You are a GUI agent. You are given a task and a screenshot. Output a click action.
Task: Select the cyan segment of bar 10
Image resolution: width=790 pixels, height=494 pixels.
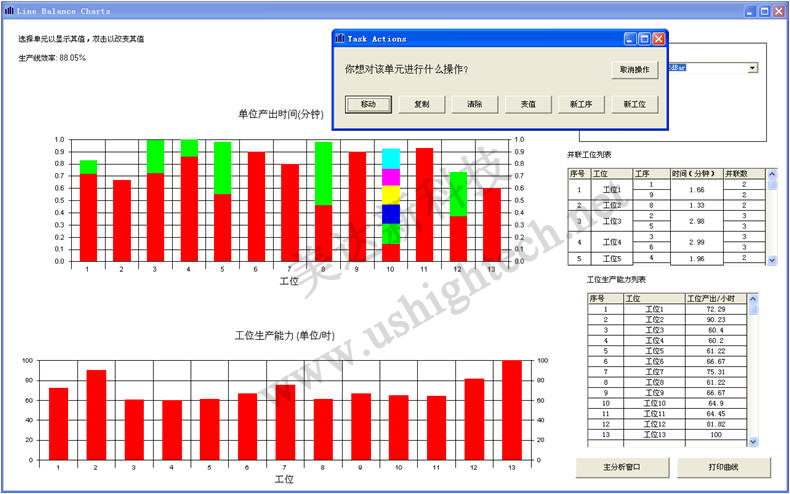(391, 158)
